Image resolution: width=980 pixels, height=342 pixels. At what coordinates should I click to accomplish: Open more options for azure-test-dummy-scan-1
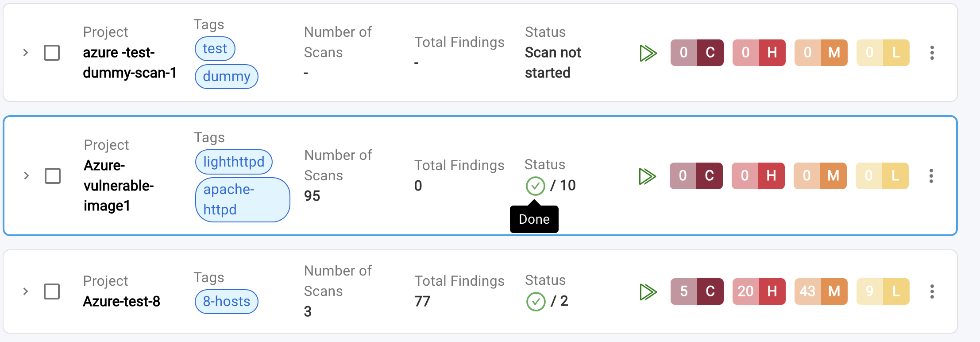coord(932,53)
